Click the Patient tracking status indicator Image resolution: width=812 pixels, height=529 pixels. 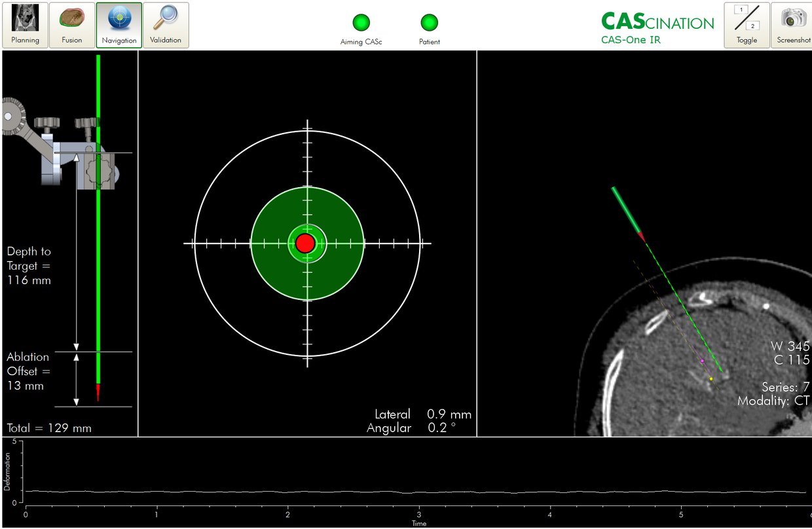pos(430,23)
